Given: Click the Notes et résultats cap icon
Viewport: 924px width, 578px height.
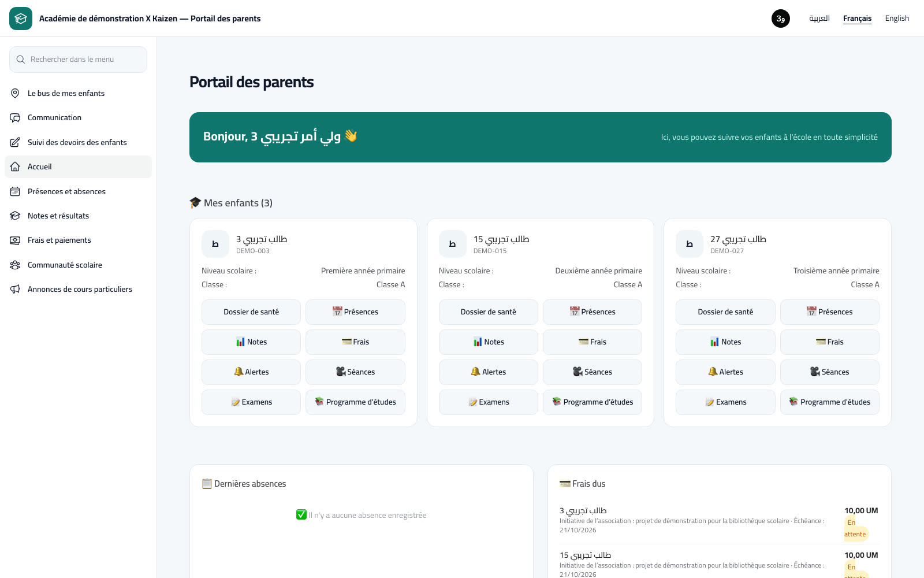Looking at the screenshot, I should click(x=15, y=216).
